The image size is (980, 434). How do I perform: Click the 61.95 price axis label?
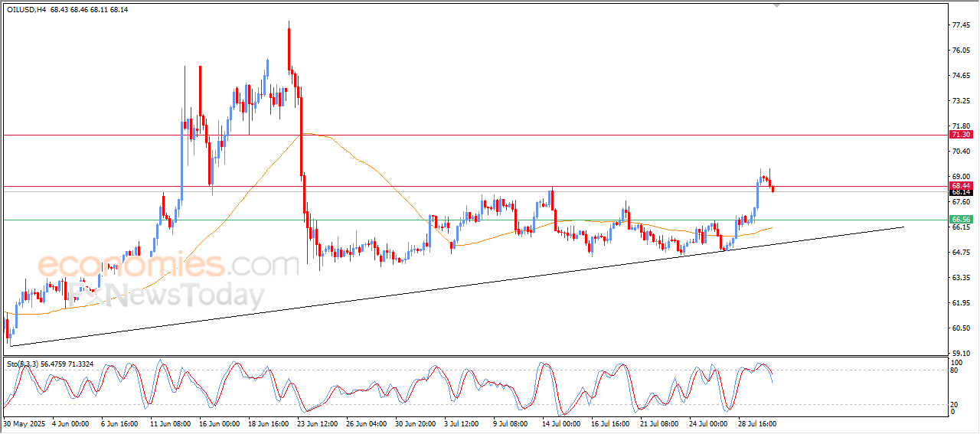point(961,303)
